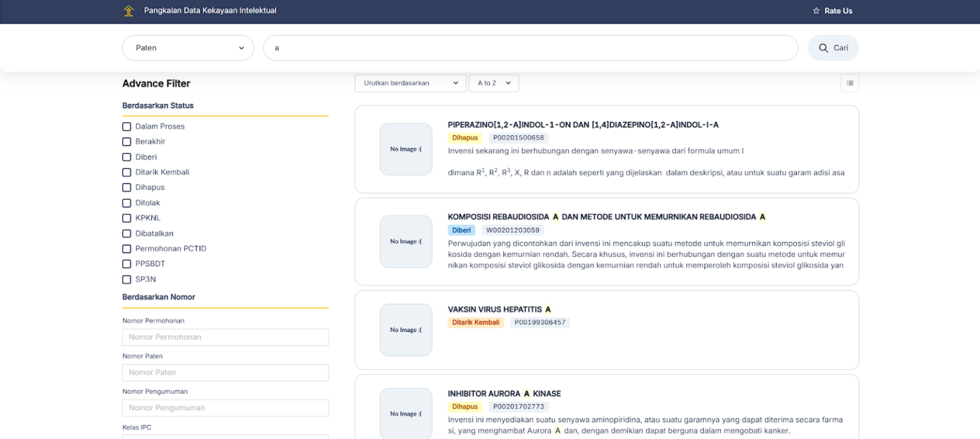Viewport: 980px width, 439px height.
Task: Focus the Nomor Permohonan input field
Action: point(225,337)
